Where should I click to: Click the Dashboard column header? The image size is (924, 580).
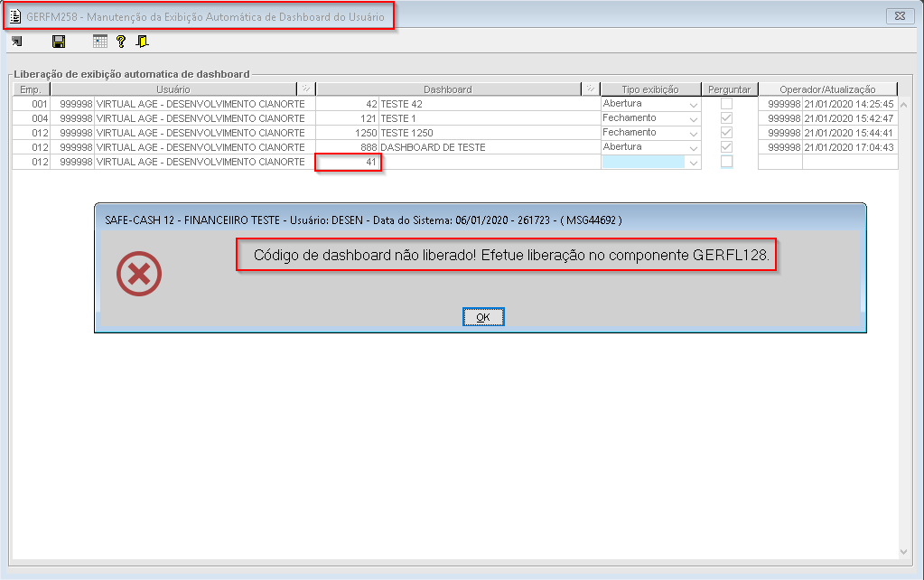[448, 89]
